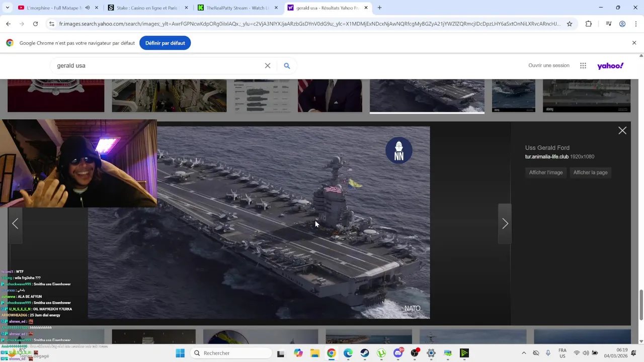
Task: Open uTorrent from the taskbar
Action: pos(381,353)
